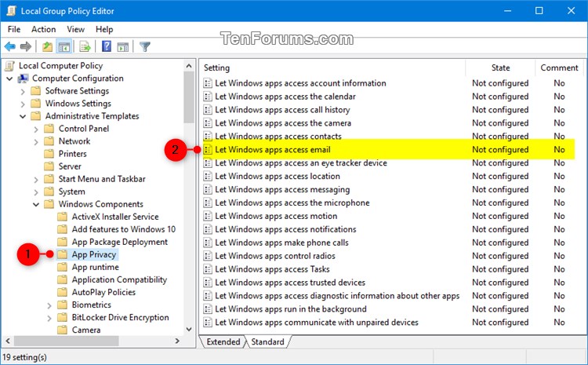Collapse the Windows Components node
The height and width of the screenshot is (365, 588).
36,205
